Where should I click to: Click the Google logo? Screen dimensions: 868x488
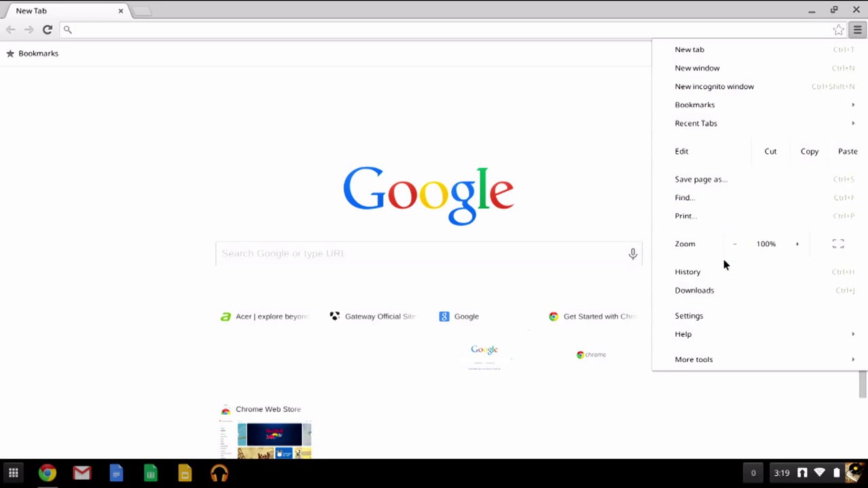(429, 195)
